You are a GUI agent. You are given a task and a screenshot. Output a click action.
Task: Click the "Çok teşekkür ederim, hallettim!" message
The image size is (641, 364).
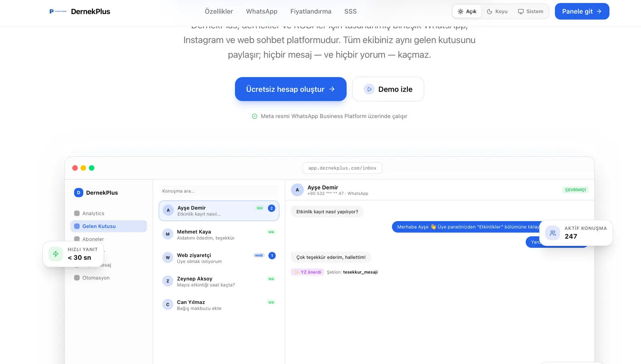(x=331, y=257)
